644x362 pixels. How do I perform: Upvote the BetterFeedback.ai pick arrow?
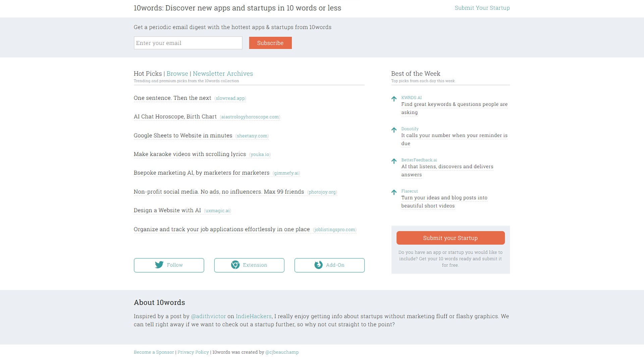394,161
